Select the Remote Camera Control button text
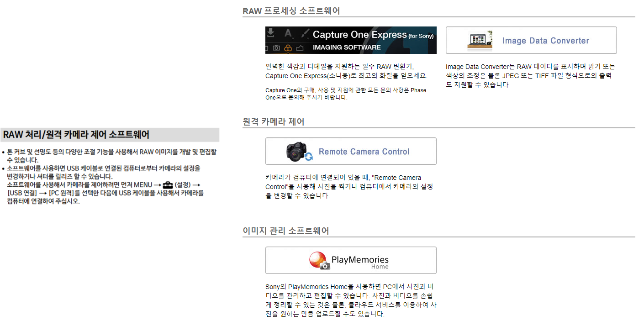 (364, 152)
